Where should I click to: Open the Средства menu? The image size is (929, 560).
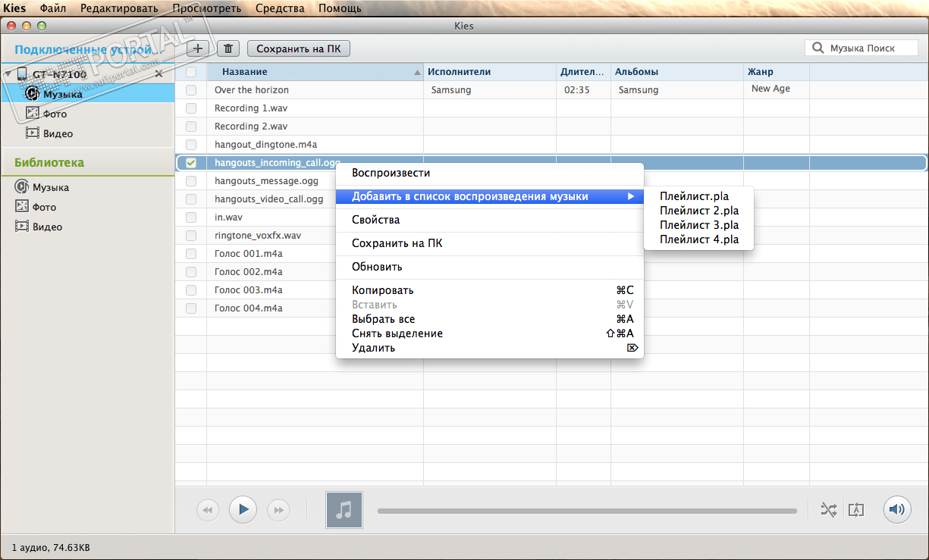(x=280, y=8)
